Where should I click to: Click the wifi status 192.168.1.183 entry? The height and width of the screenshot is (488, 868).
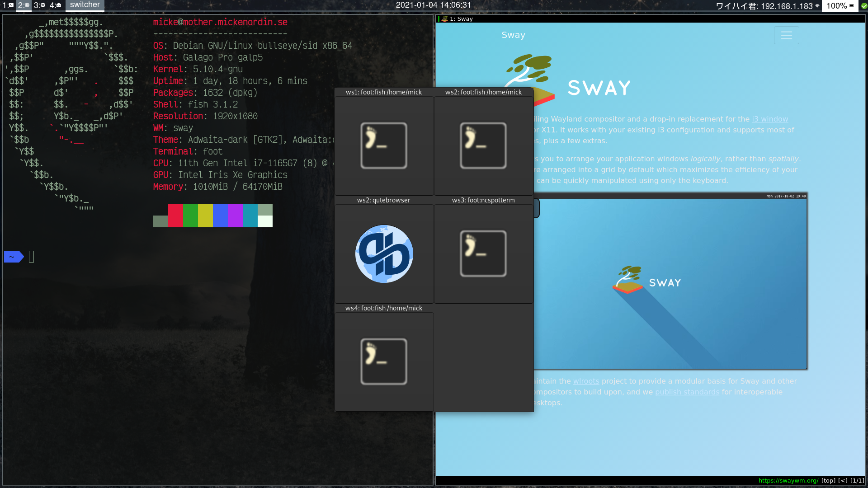[x=768, y=6]
